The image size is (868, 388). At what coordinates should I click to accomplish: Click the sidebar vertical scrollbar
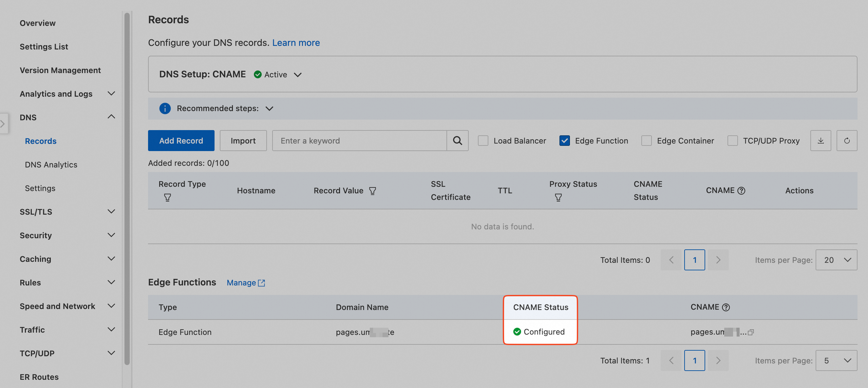click(127, 189)
